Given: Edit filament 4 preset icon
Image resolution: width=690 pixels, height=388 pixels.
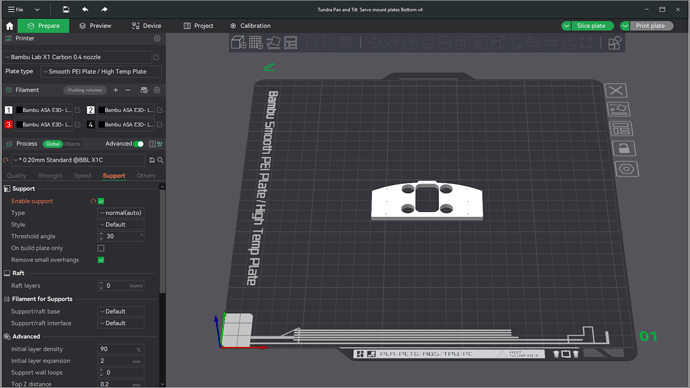Looking at the screenshot, I should coord(160,124).
